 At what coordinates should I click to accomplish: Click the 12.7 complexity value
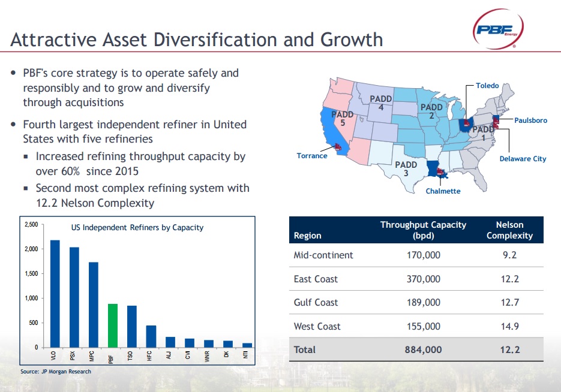509,302
